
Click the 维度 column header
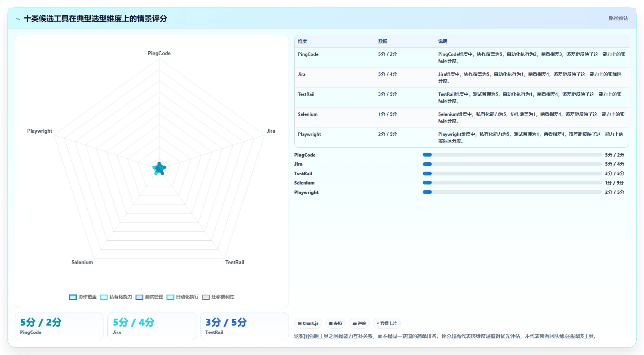point(303,41)
